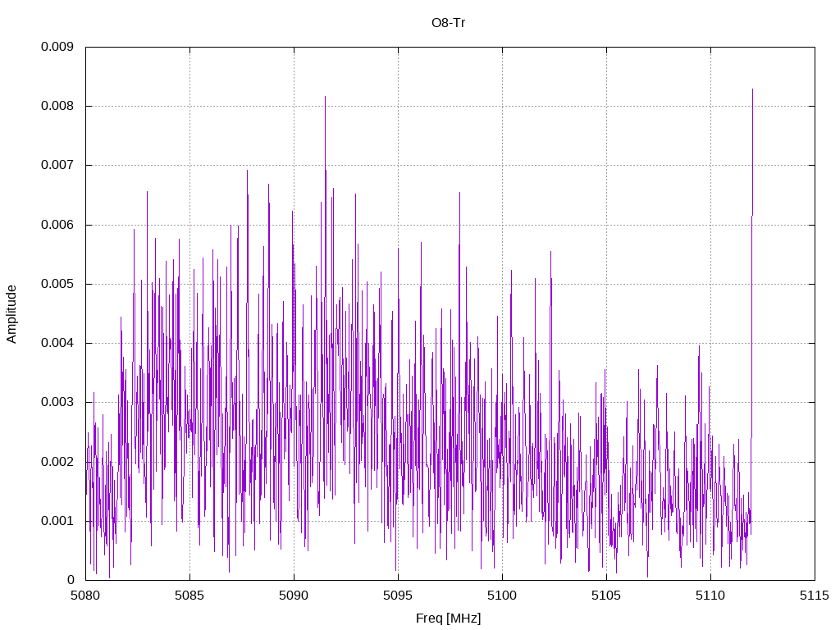Click the 5115 x-axis tick label
Image resolution: width=840 pixels, height=630 pixels.
pyautogui.click(x=815, y=596)
